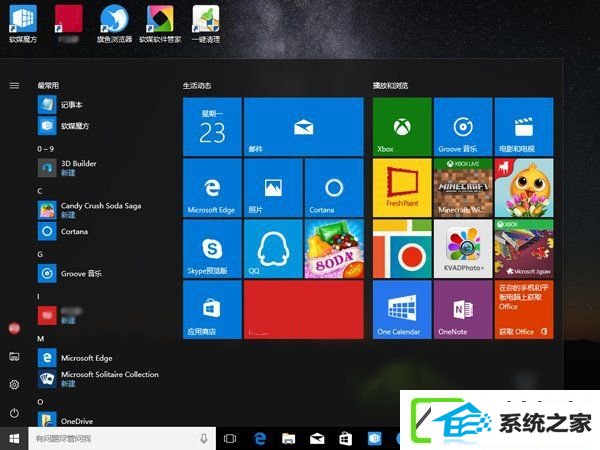
Task: Open File Explorer from Start sidebar
Action: pyautogui.click(x=14, y=357)
